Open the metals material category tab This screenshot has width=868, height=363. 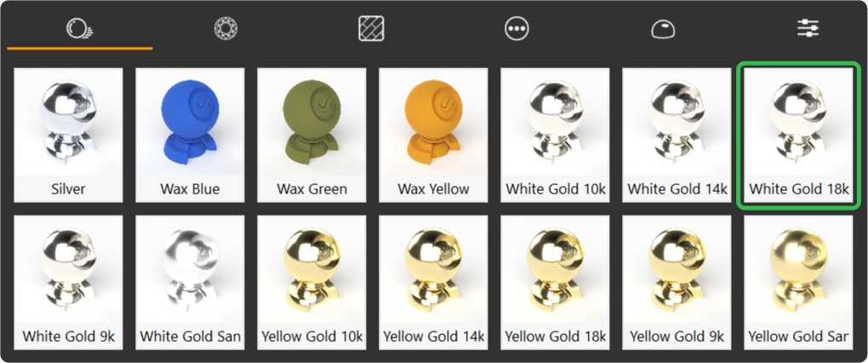[79, 28]
